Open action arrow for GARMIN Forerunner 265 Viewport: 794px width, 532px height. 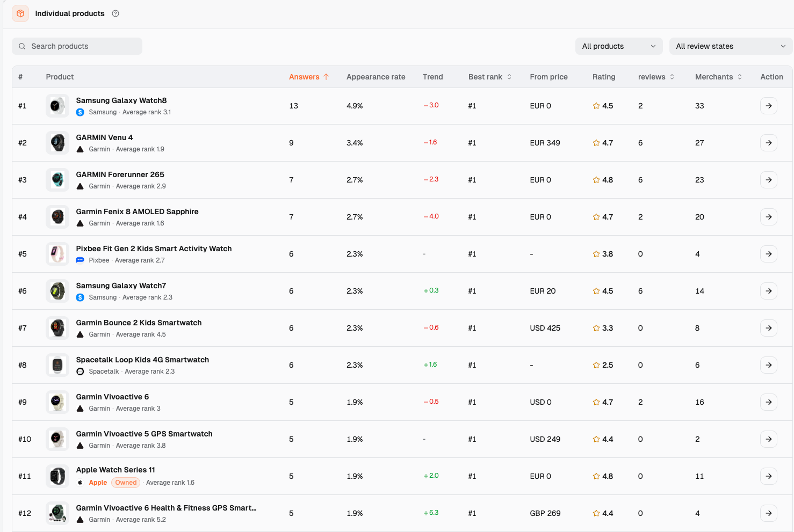(x=769, y=180)
